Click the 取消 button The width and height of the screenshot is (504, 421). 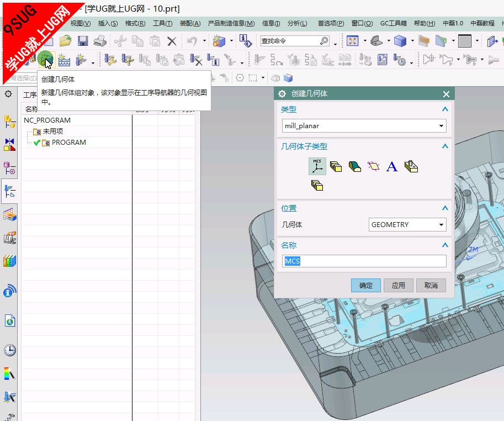[431, 285]
